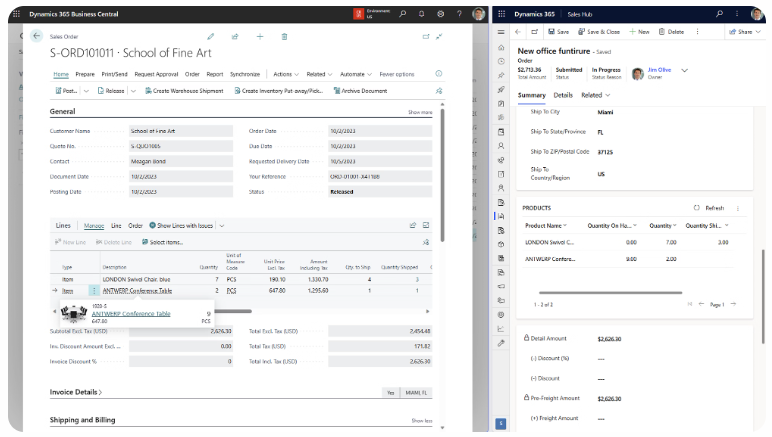Collapse the Sales Order page with arrows icon

click(x=439, y=36)
